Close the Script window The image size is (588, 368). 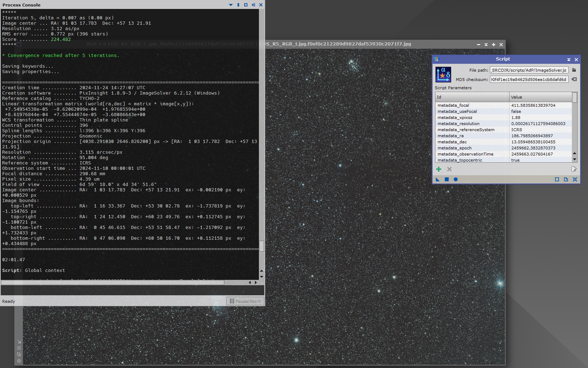click(x=576, y=60)
